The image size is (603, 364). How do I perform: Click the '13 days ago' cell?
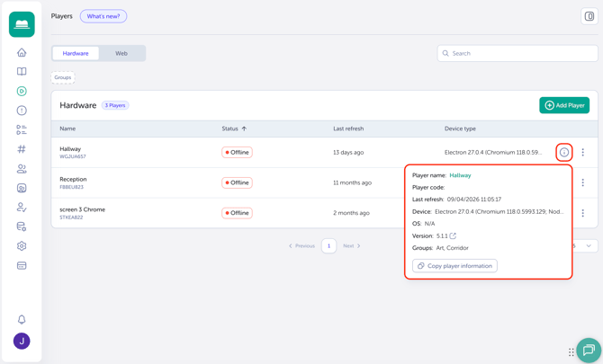[x=348, y=153]
